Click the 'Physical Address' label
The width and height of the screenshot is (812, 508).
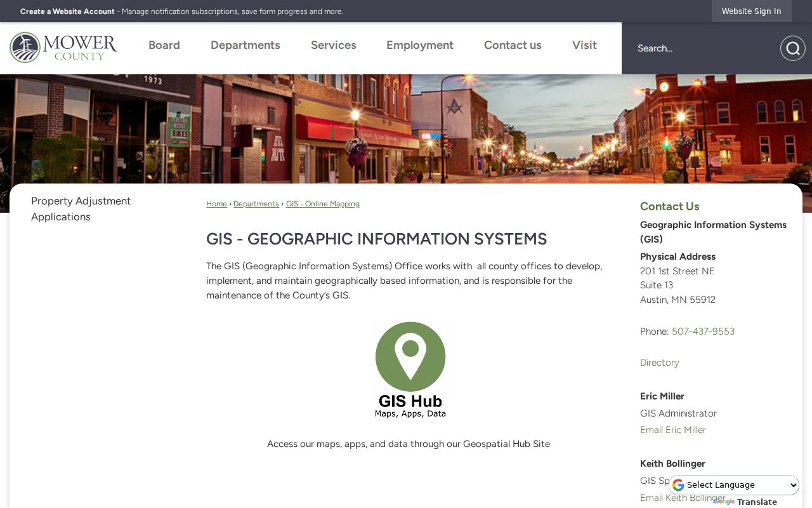tap(678, 257)
